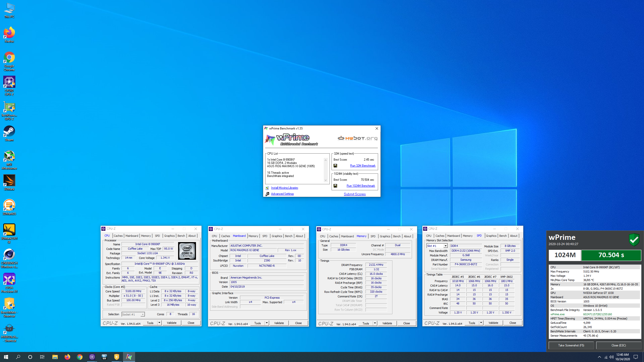Switch to CPU-Z taskbar icon

pyautogui.click(x=92, y=357)
